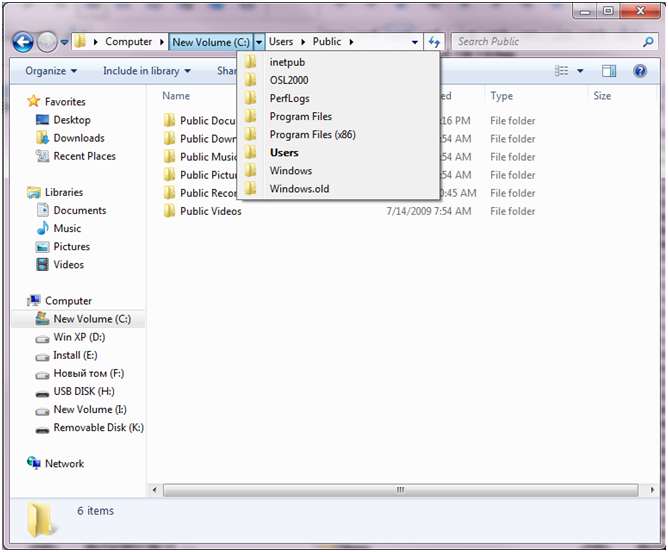Sort by the Name column header
The height and width of the screenshot is (552, 668).
pyautogui.click(x=176, y=96)
